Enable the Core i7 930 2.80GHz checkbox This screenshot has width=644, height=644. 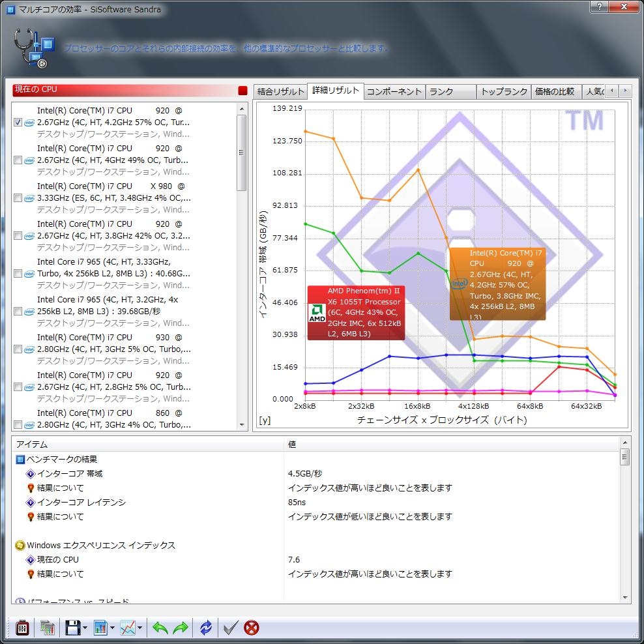[x=18, y=349]
